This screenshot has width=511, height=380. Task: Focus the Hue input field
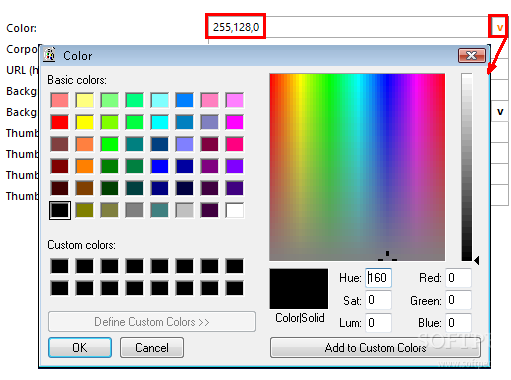pyautogui.click(x=378, y=278)
